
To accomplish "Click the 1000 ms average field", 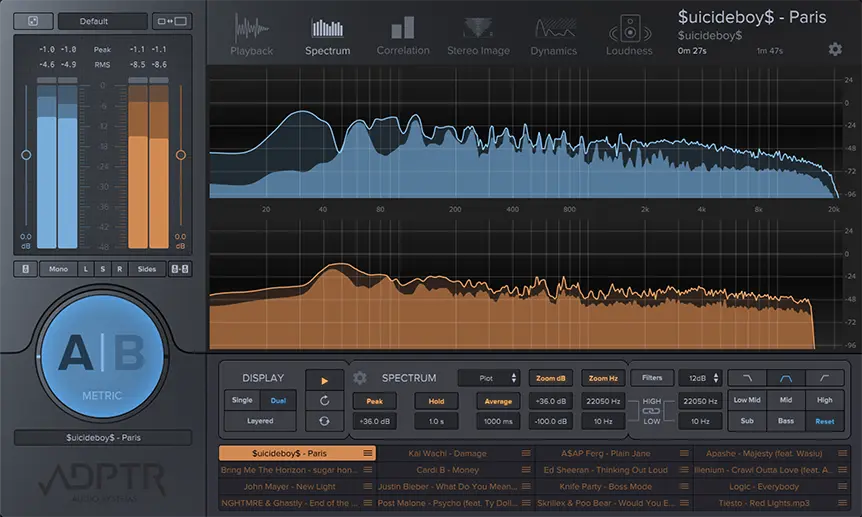I will pyautogui.click(x=498, y=421).
